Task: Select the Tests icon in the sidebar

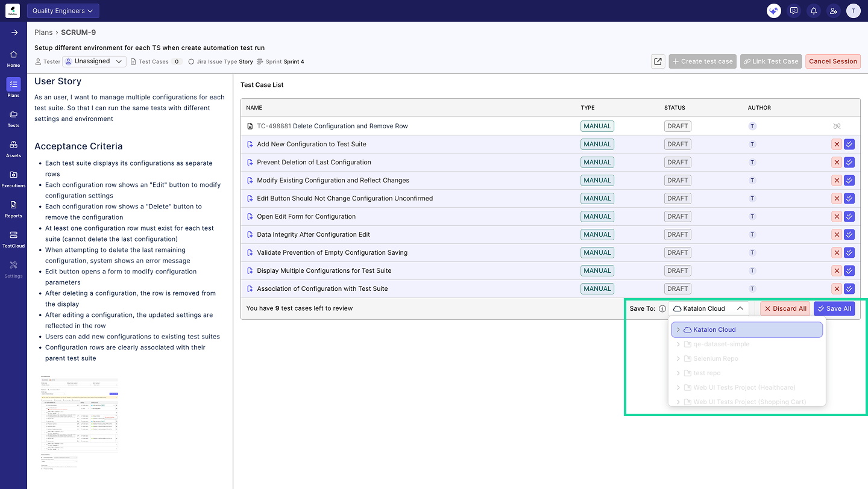Action: [13, 116]
